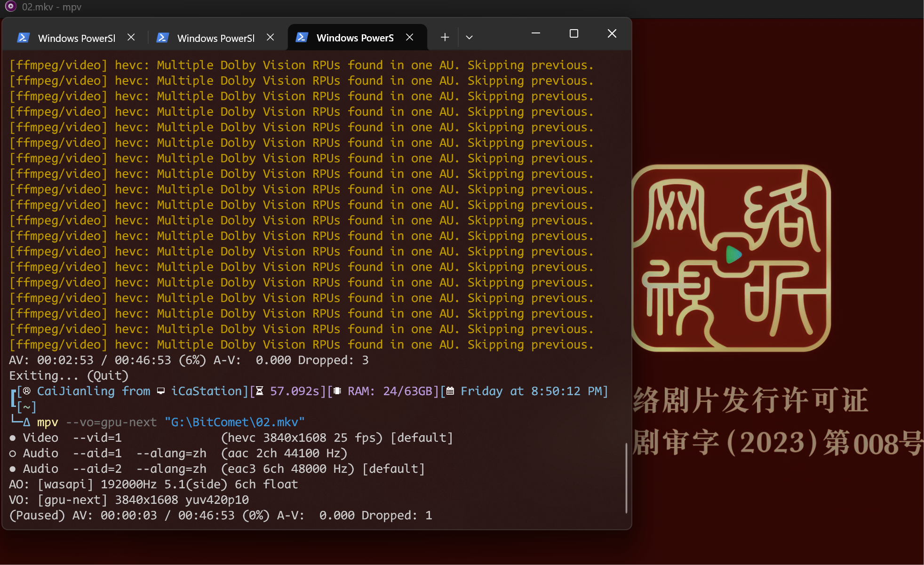Click the "iCaStation" hostname in the prompt

pos(207,391)
